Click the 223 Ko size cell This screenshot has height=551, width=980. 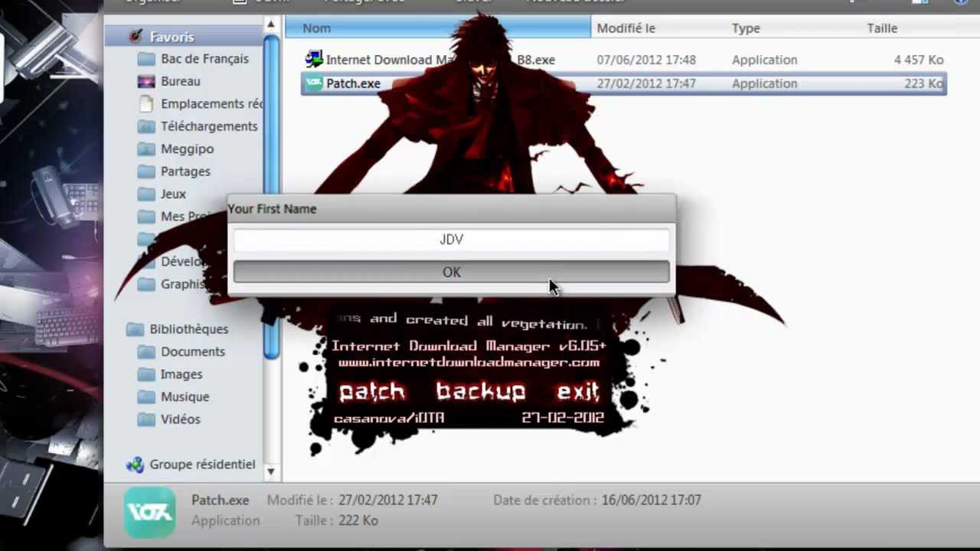(x=923, y=83)
